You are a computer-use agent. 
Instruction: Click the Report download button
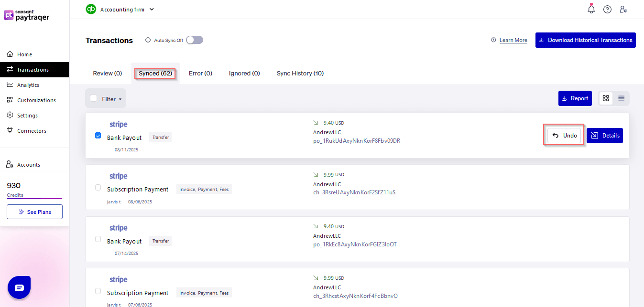575,98
